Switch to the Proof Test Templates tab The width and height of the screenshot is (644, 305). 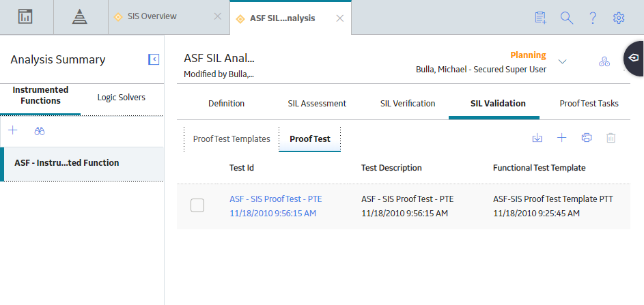[232, 139]
